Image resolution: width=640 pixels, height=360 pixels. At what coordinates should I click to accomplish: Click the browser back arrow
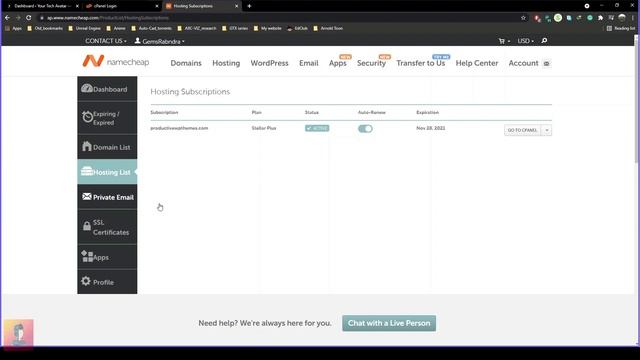click(7, 18)
